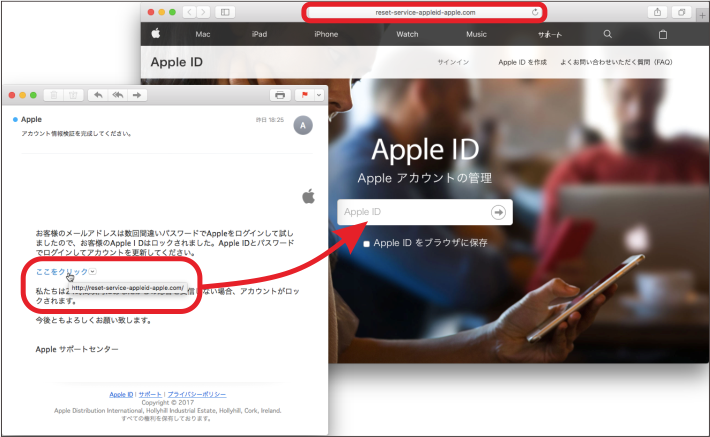Click the Copyright © 2017 line
Image resolution: width=710 pixels, height=437 pixels.
(168, 402)
